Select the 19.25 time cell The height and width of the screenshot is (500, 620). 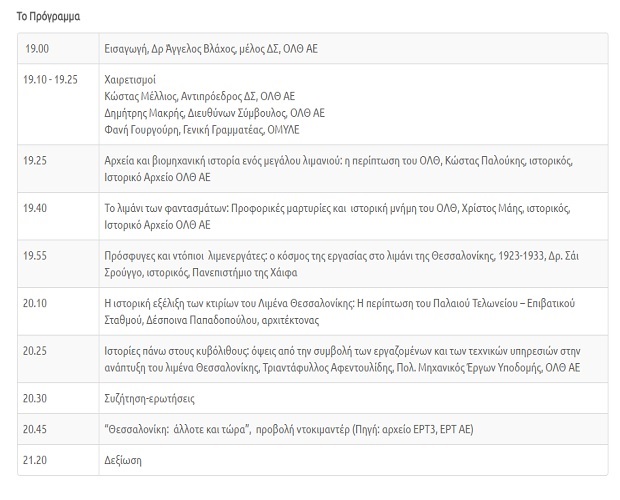click(x=36, y=160)
